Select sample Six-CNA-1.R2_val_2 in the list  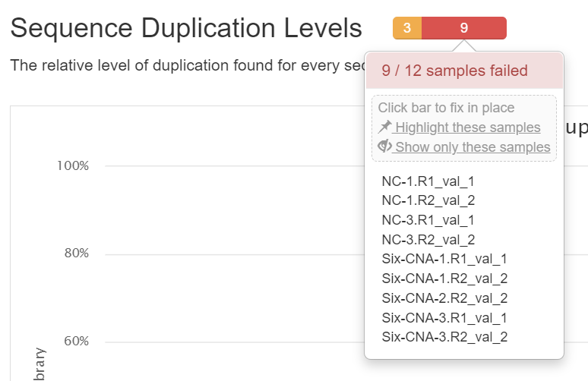(444, 279)
